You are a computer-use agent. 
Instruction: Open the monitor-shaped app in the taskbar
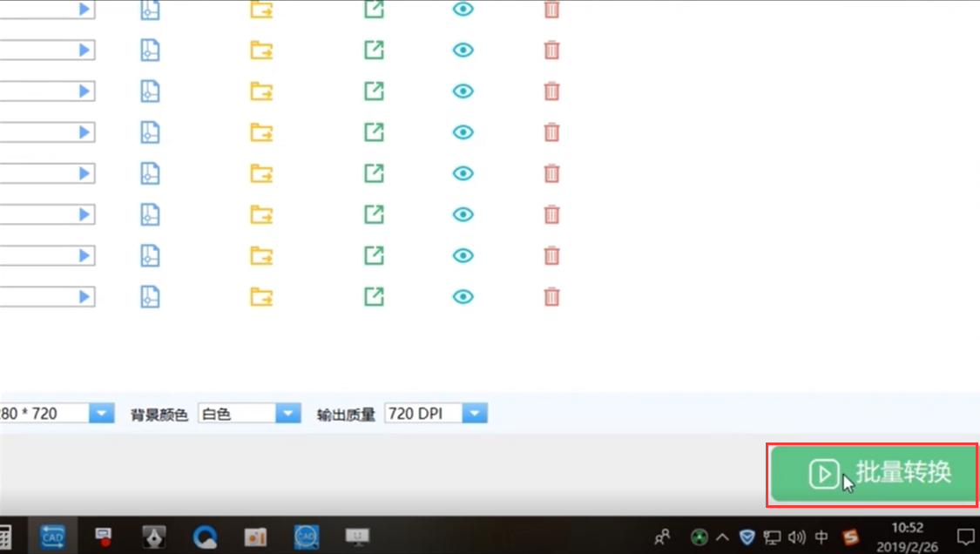(357, 536)
